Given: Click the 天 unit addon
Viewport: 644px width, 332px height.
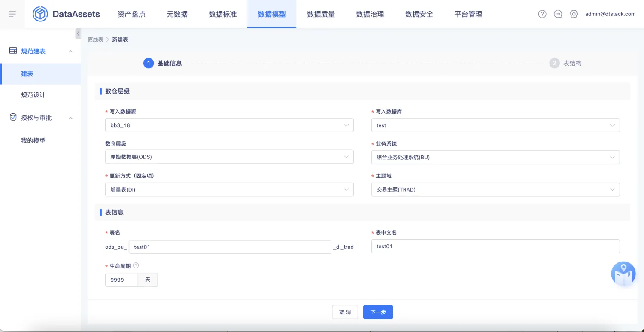Looking at the screenshot, I should click(148, 280).
